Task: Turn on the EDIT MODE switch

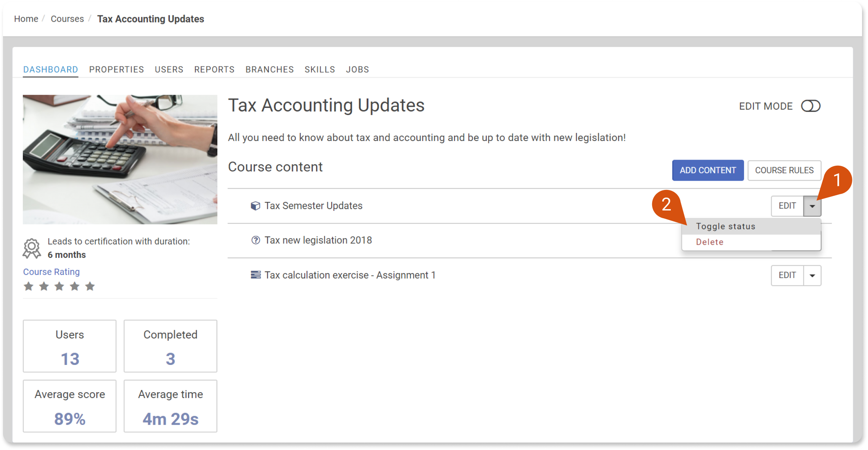Action: (x=810, y=106)
